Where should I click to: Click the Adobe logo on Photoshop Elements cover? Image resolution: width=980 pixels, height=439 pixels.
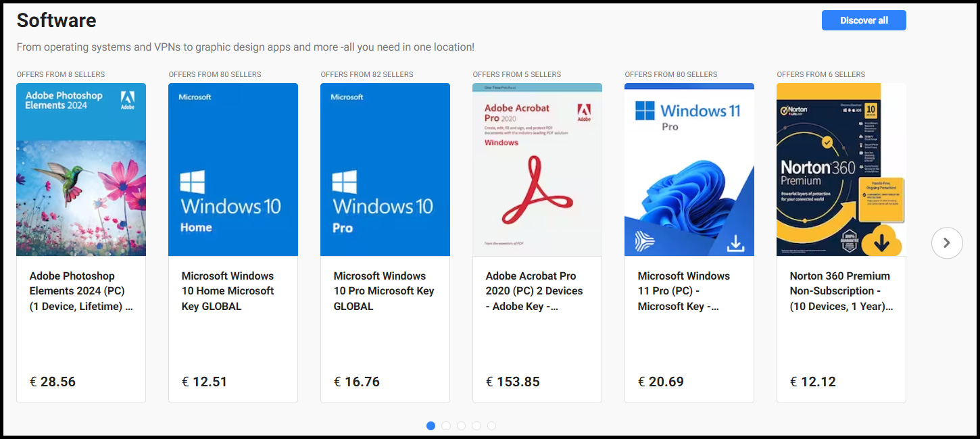tap(127, 100)
